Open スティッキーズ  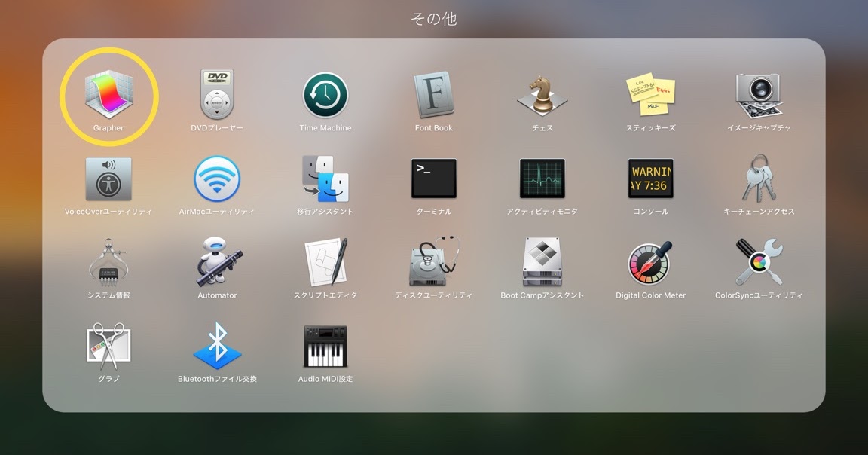(651, 94)
